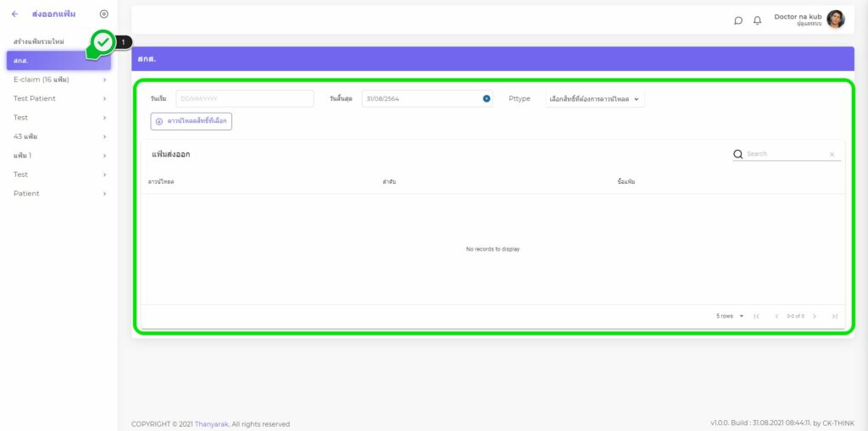Viewport: 868px width, 431px height.
Task: Click the ดาวน์โหลดสิทธิ์ที่เลือก download button
Action: tap(191, 121)
